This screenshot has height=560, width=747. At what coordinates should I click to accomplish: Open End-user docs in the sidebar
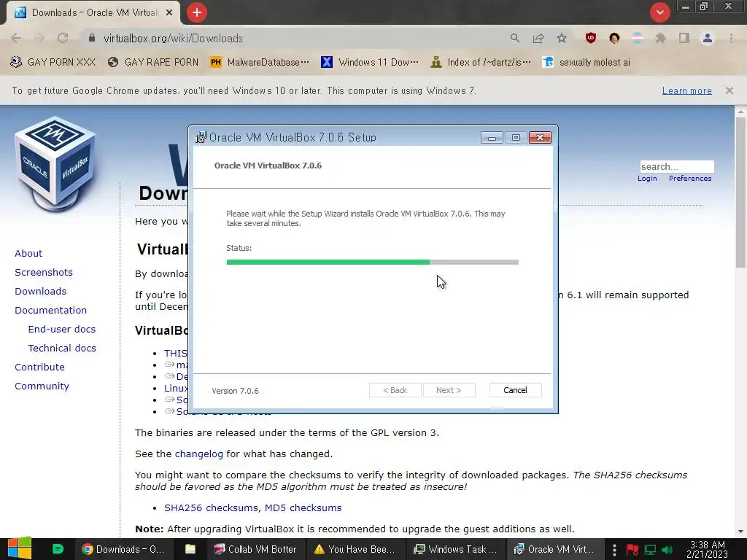pos(62,329)
